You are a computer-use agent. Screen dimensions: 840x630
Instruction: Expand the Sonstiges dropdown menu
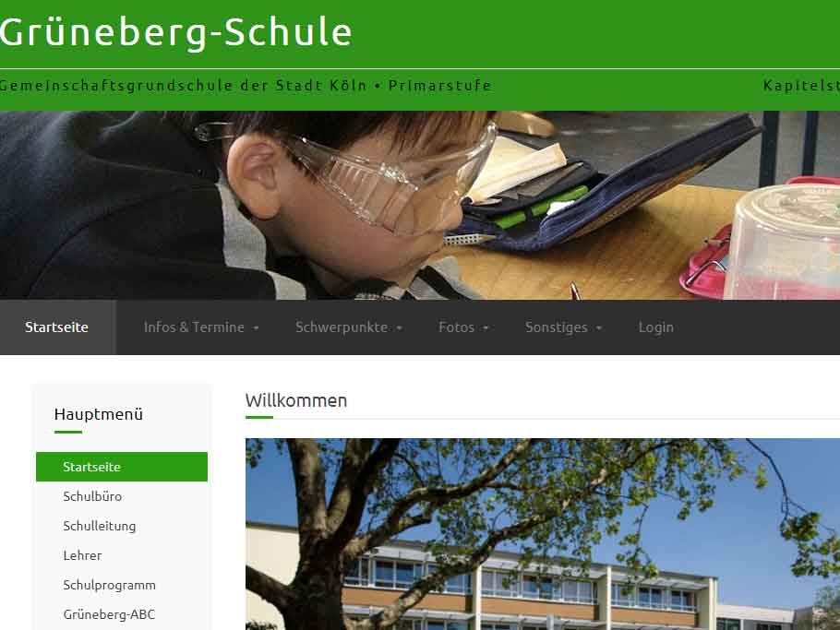[563, 327]
